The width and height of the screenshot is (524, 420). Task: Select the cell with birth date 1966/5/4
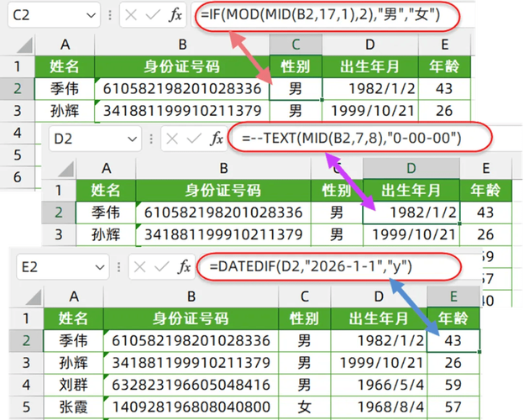tap(380, 384)
